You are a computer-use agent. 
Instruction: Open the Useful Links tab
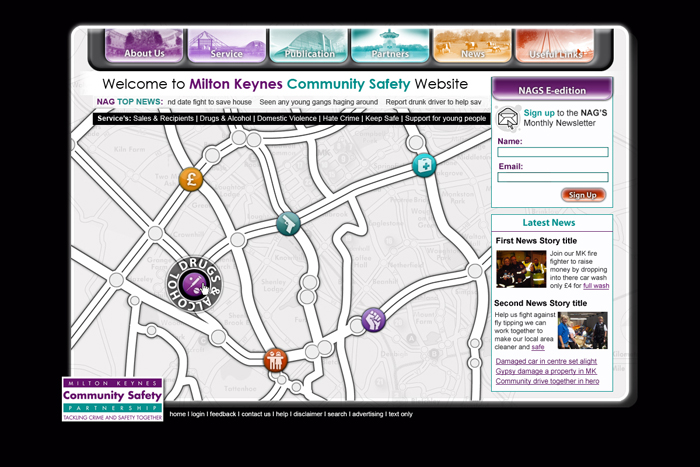click(x=555, y=46)
